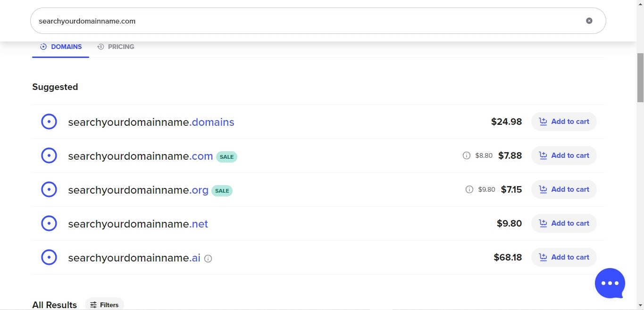The height and width of the screenshot is (310, 644).
Task: Click info icon beside $8.80 price
Action: coord(467,155)
